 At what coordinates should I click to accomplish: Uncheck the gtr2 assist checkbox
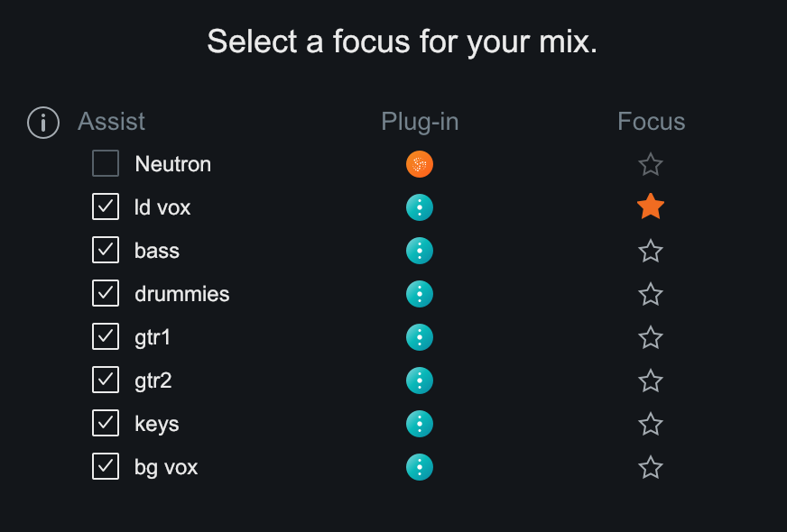pos(106,380)
